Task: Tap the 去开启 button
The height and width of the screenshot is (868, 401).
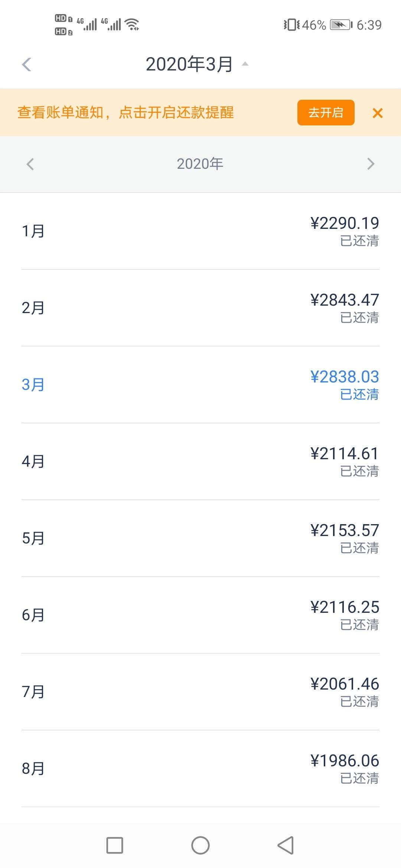Action: (x=326, y=112)
